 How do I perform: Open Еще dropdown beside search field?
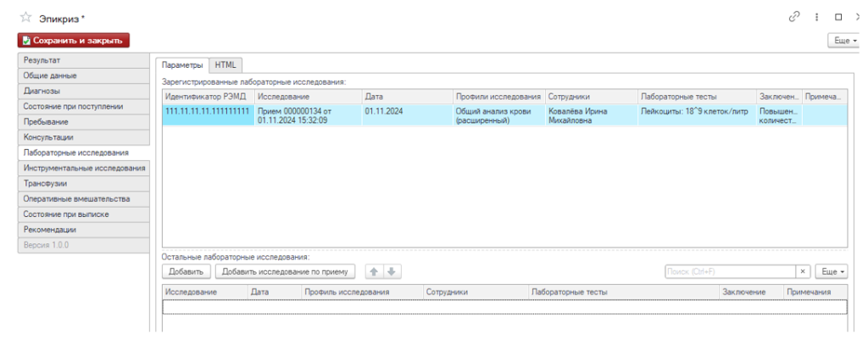(x=832, y=271)
